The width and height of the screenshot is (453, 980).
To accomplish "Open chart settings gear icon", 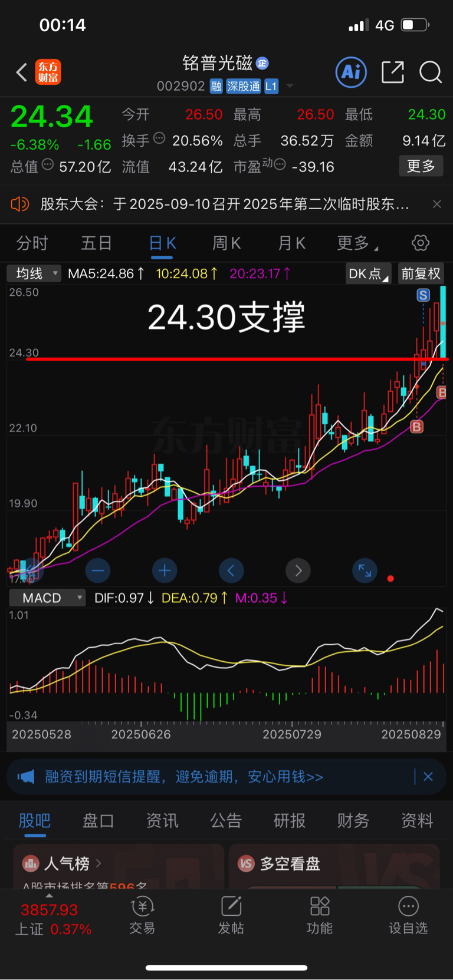I will [421, 243].
